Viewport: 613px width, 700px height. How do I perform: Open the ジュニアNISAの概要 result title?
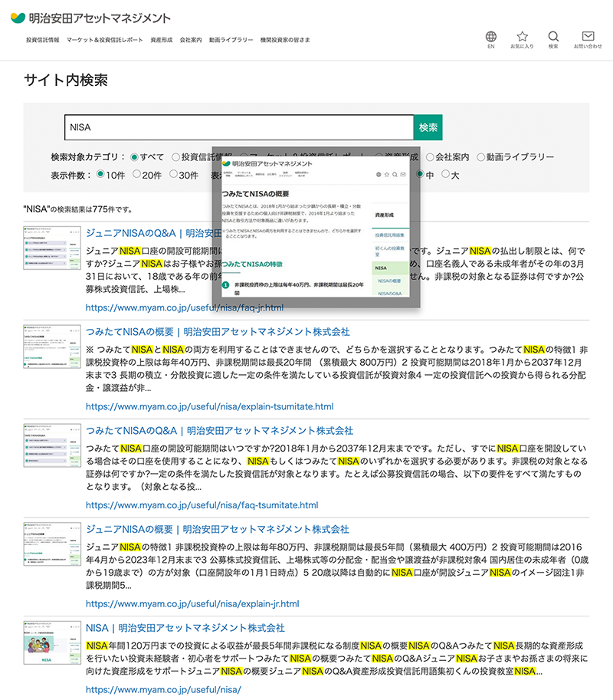click(x=218, y=529)
